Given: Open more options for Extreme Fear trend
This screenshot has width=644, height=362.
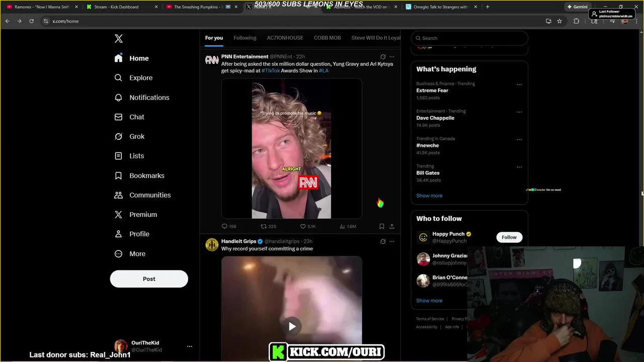Looking at the screenshot, I should [519, 84].
